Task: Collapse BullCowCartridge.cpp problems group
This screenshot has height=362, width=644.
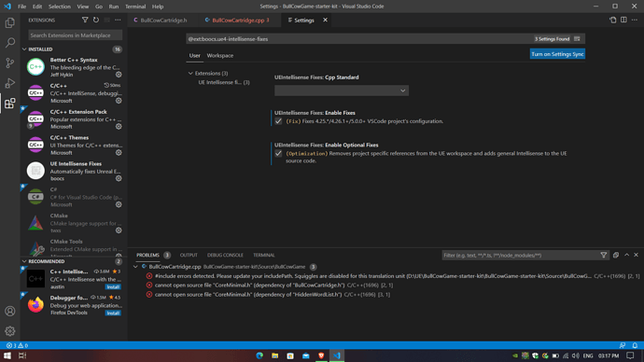Action: [135, 267]
